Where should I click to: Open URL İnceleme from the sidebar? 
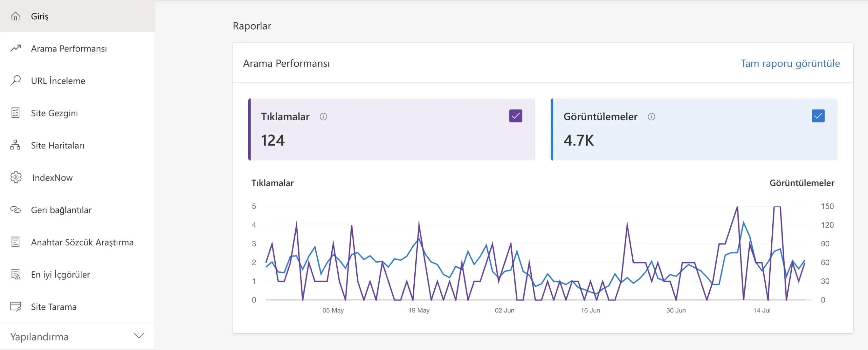point(77,81)
